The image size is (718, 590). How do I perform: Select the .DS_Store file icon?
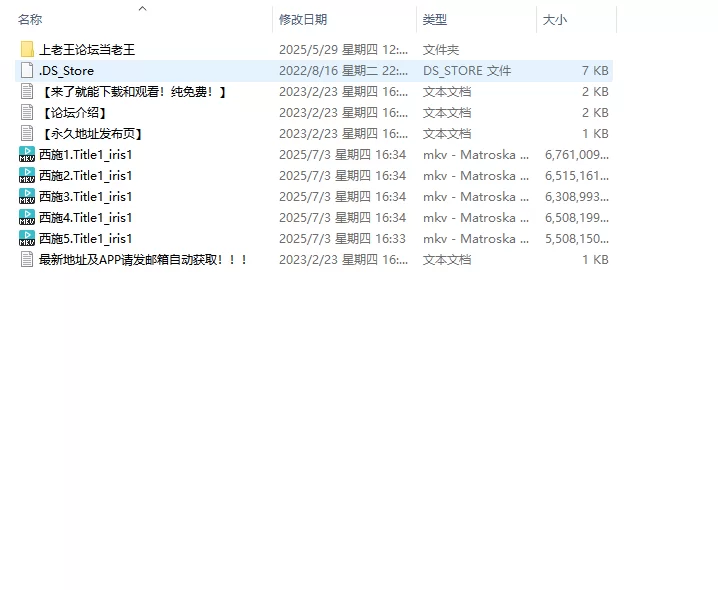click(27, 71)
